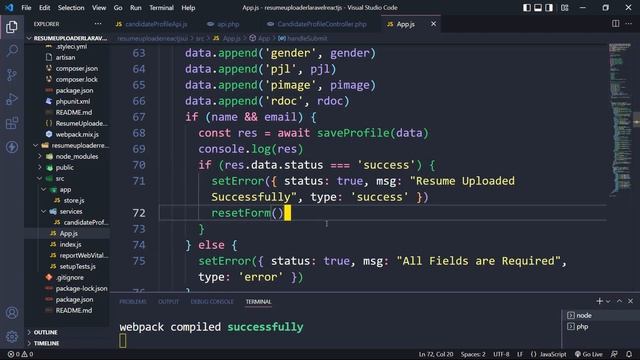Open Customize Layout icon
This screenshot has width=640, height=360.
click(564, 7)
